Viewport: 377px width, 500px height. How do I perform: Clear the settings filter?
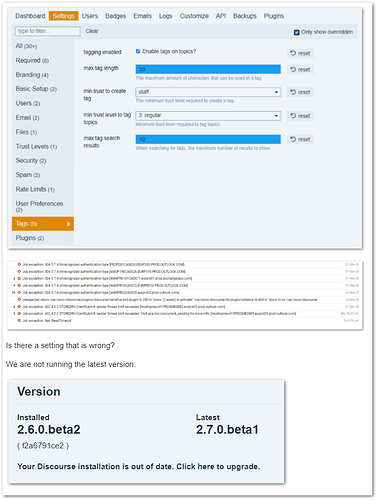click(x=92, y=31)
